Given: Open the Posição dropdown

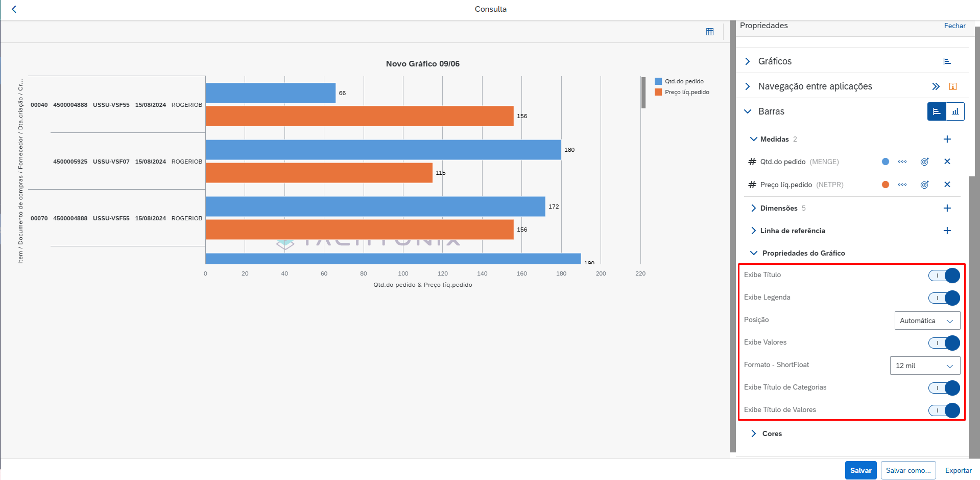Looking at the screenshot, I should pos(927,321).
